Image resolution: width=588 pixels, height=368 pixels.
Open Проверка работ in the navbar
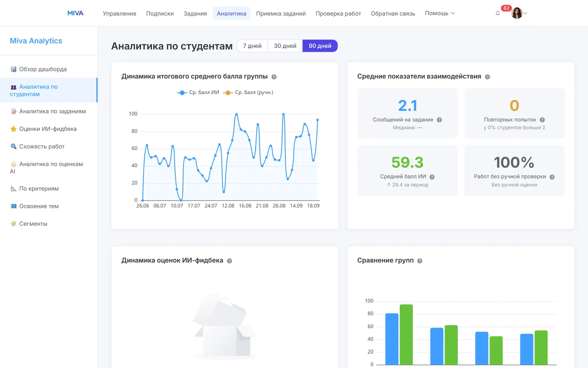coord(338,14)
